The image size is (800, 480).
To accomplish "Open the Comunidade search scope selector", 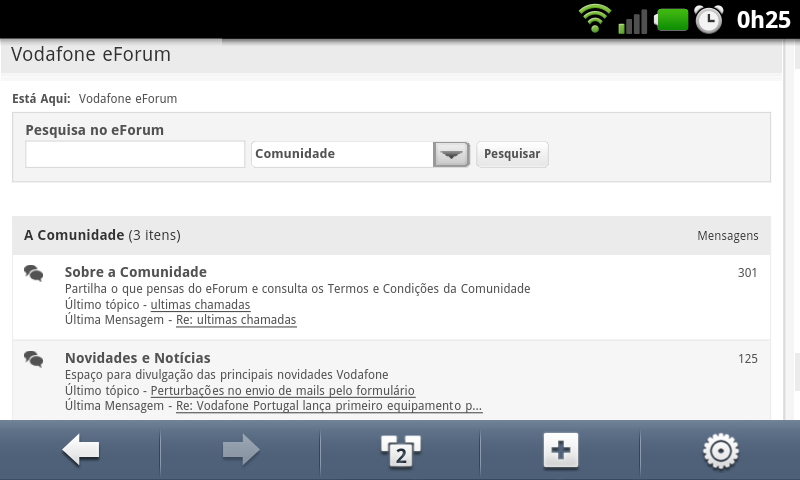I will [360, 154].
